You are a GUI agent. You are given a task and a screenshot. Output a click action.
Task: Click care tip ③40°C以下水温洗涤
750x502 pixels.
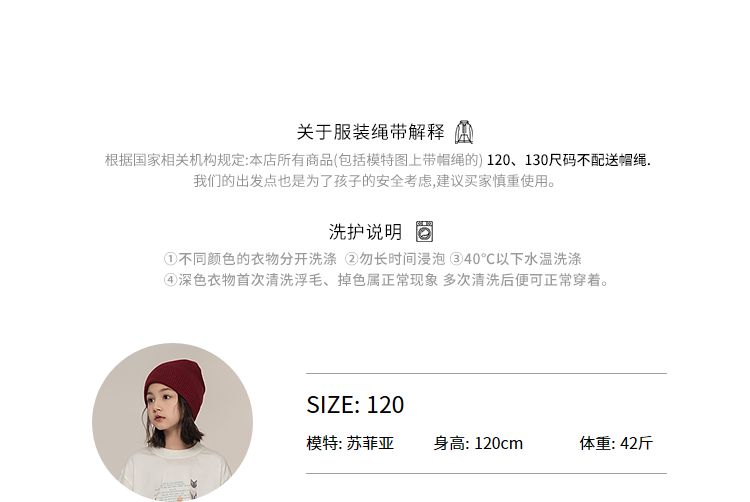(x=516, y=259)
